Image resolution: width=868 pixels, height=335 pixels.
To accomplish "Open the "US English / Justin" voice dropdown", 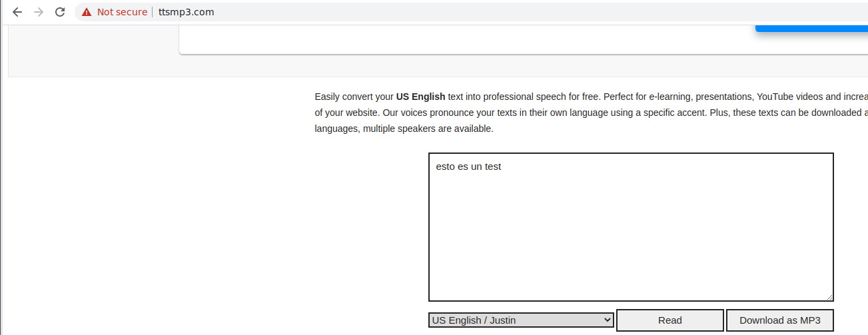I will 520,320.
